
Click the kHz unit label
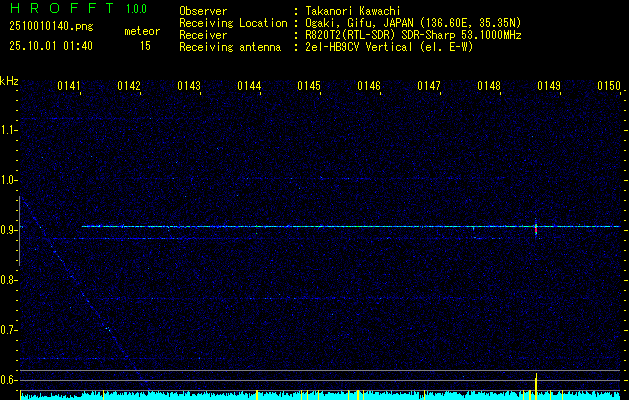[10, 81]
